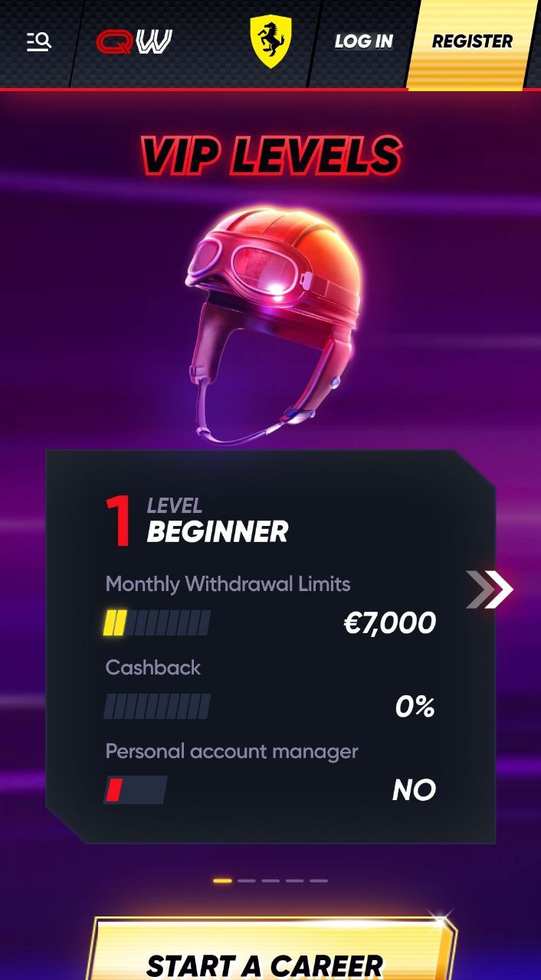The image size is (541, 980).
Task: Select the third carousel page indicator
Action: click(270, 880)
